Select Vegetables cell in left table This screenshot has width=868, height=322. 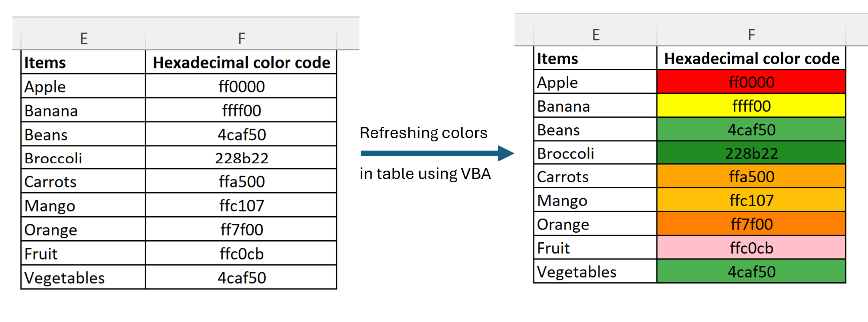pos(83,278)
